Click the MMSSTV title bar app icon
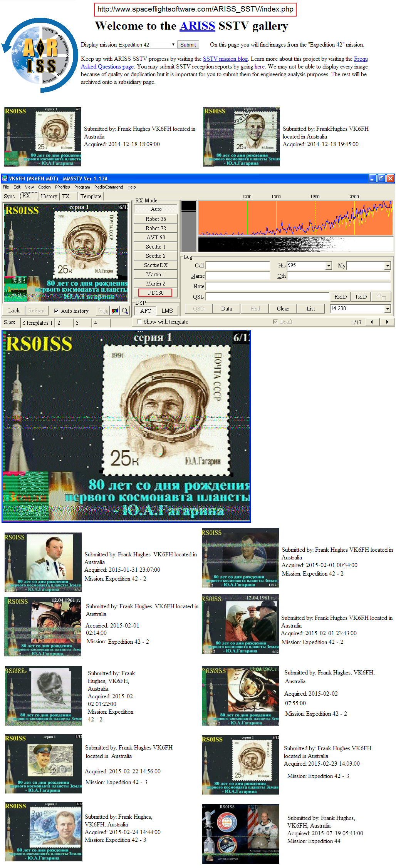Viewport: 396px width, 868px height. (5, 179)
